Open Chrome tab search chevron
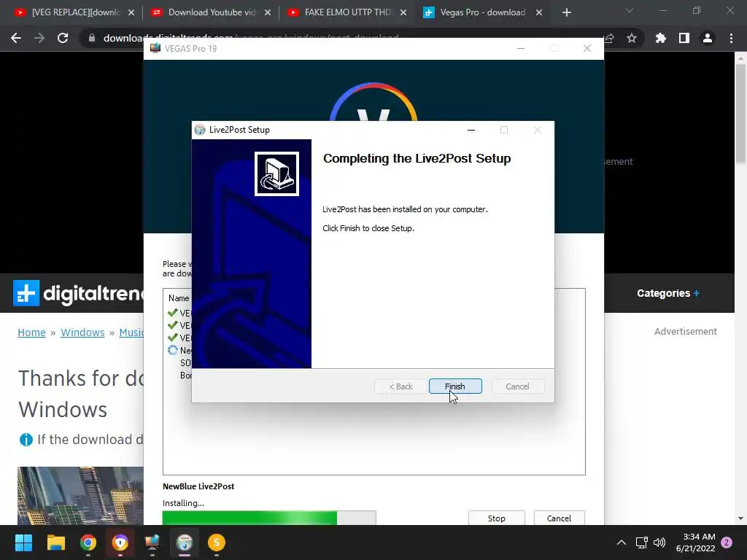Image resolution: width=747 pixels, height=560 pixels. click(630, 10)
